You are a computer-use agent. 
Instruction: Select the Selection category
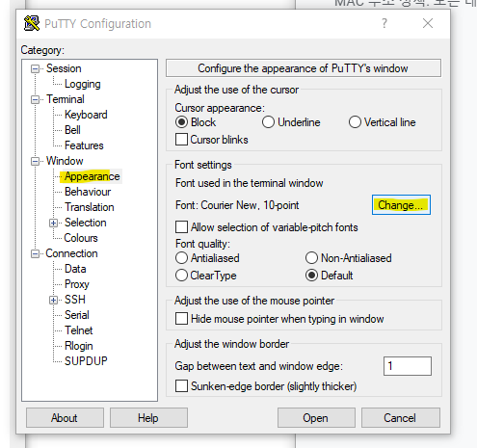coord(85,223)
